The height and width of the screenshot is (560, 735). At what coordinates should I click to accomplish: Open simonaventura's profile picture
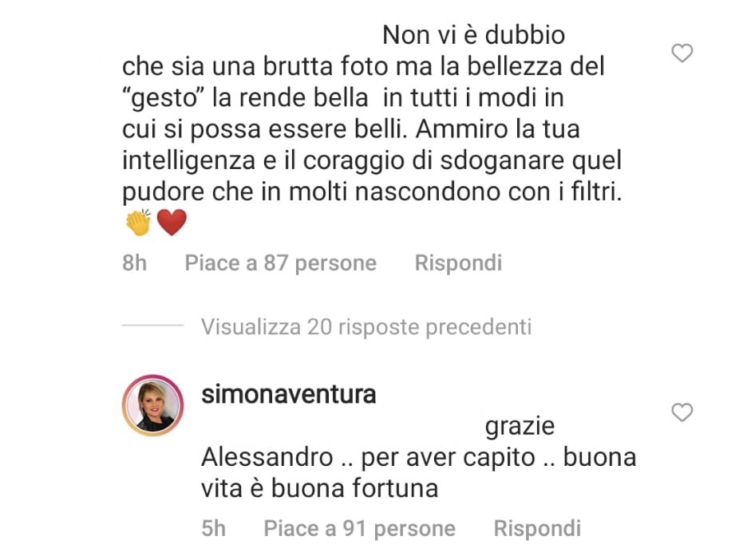click(x=152, y=405)
